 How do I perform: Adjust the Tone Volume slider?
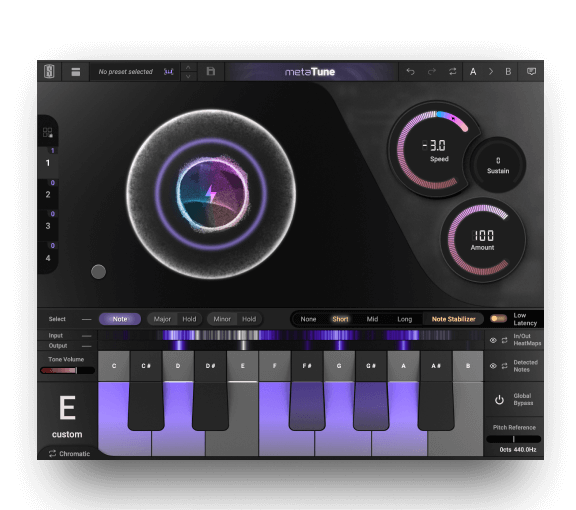[67, 370]
